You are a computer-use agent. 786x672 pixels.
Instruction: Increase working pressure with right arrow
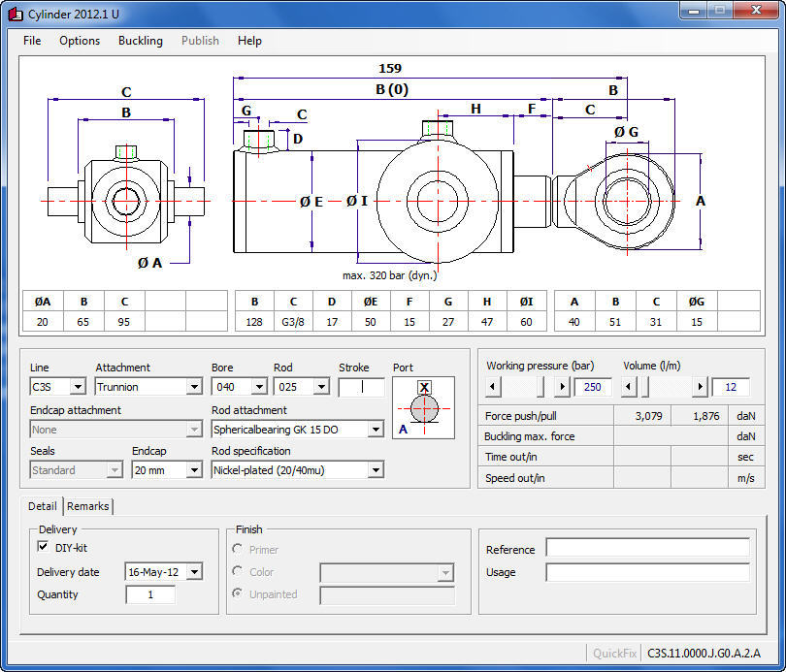pyautogui.click(x=562, y=387)
